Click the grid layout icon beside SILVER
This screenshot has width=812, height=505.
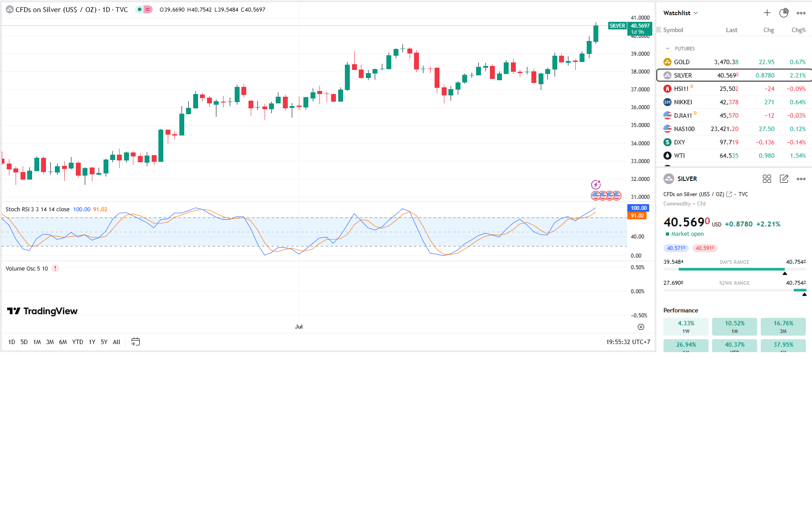click(767, 179)
